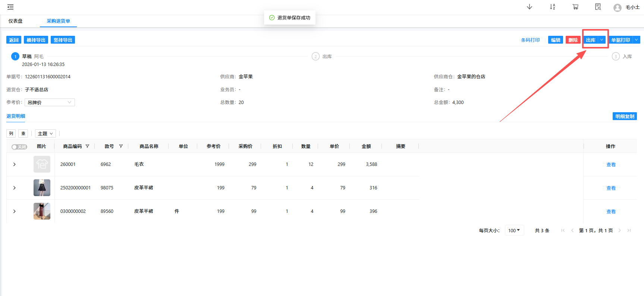Screen dimensions: 644x296
Task: Click the red 删除 button
Action: (x=573, y=40)
